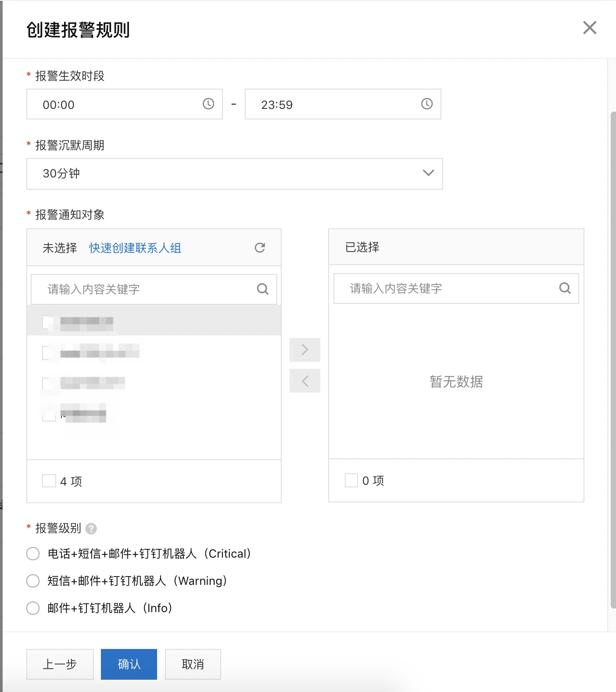This screenshot has width=616, height=692.
Task: Move items right with the transfer arrow
Action: click(305, 350)
